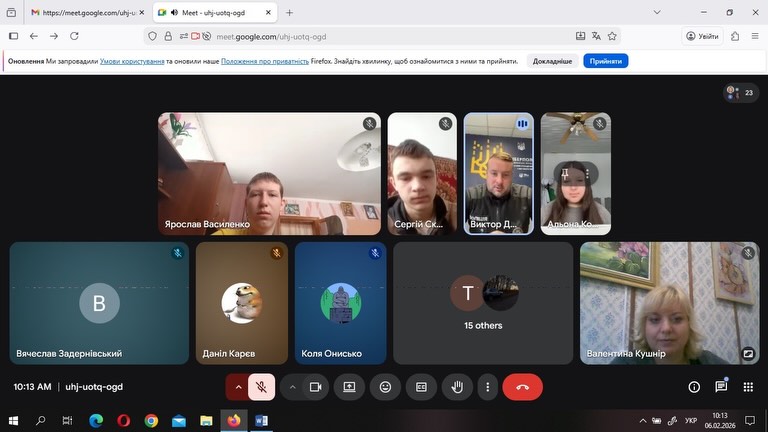Click the Прийняти button
The image size is (768, 432).
[606, 61]
